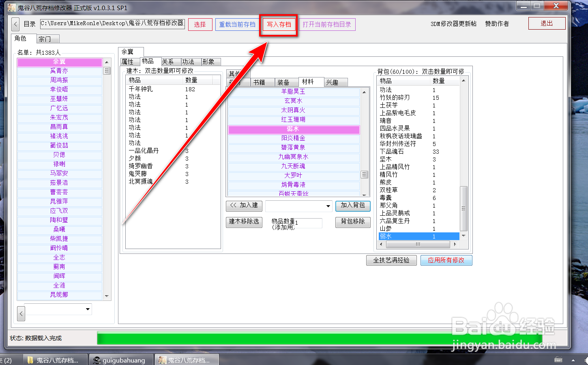Click the material list scrollbar thumb
Viewport: 588px width, 365px height.
point(364,175)
